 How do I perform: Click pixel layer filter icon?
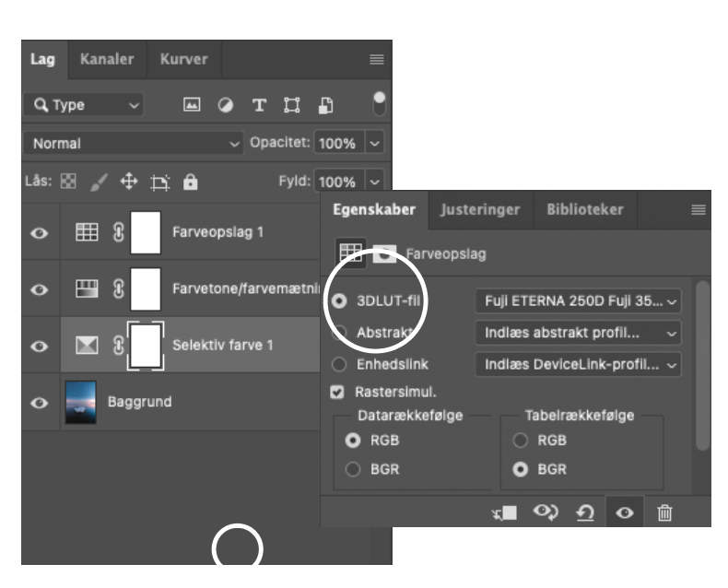[192, 104]
